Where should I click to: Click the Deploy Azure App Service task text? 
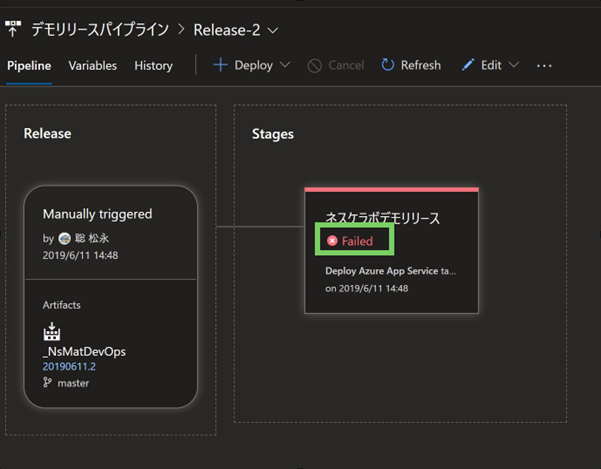(x=391, y=271)
